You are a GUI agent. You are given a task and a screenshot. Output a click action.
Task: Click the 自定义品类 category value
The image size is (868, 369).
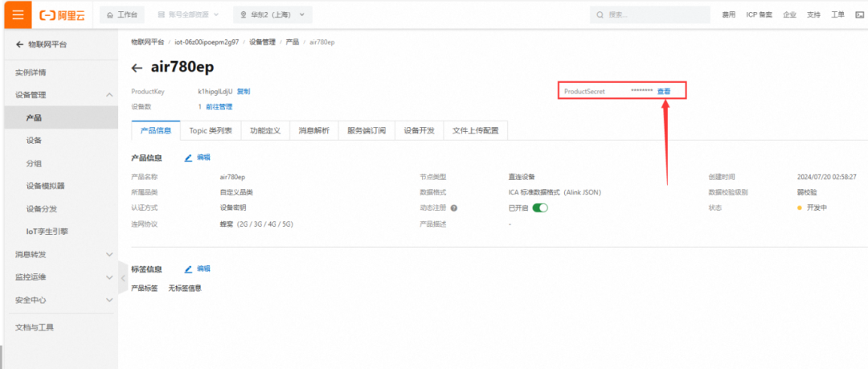coord(236,192)
